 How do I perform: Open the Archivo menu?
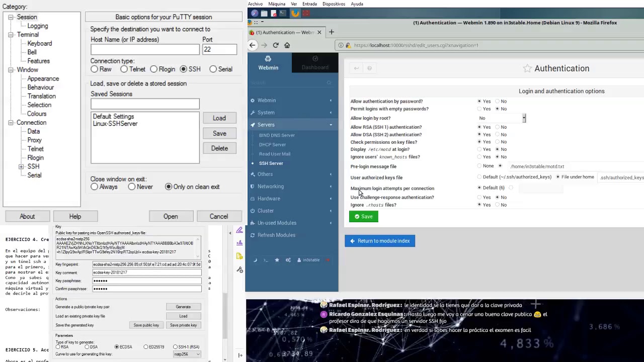click(x=255, y=4)
